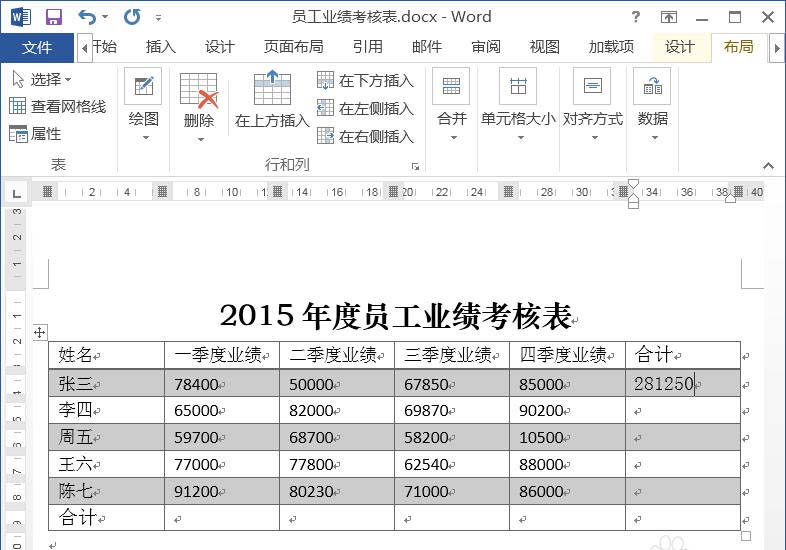Collapse the ribbon with the caret

pos(768,165)
